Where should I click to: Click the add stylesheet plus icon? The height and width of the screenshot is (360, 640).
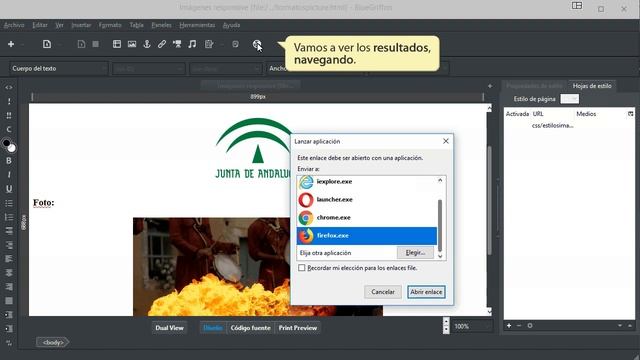(509, 325)
